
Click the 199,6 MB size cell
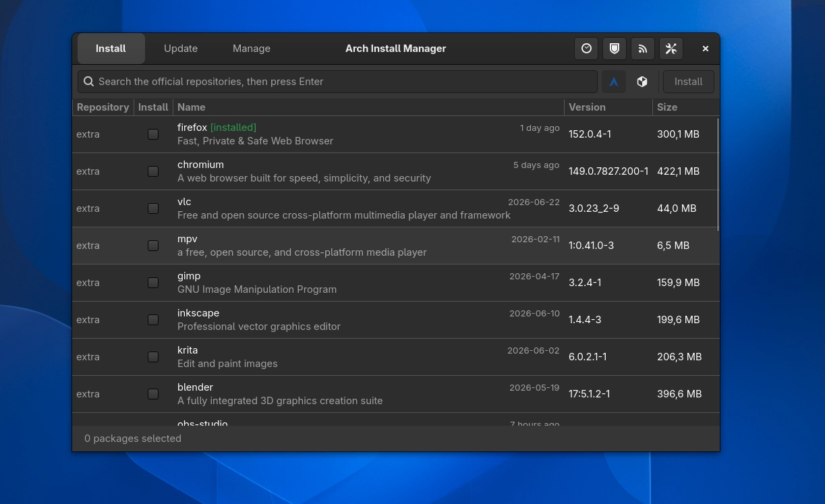678,320
